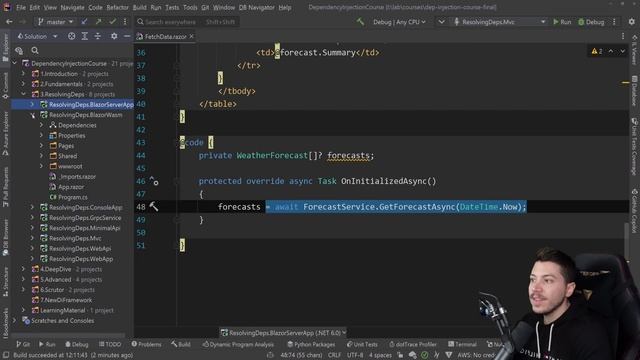Open the Terminal tool window

point(462,344)
